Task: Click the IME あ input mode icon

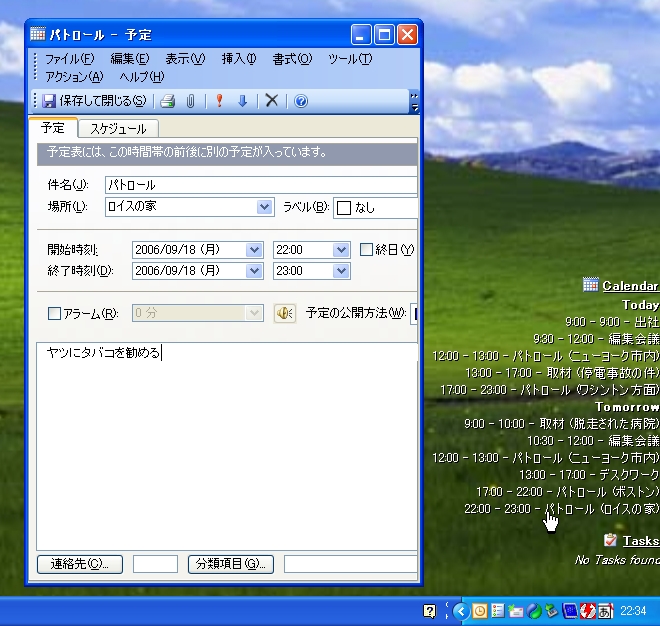Action: pyautogui.click(x=605, y=611)
